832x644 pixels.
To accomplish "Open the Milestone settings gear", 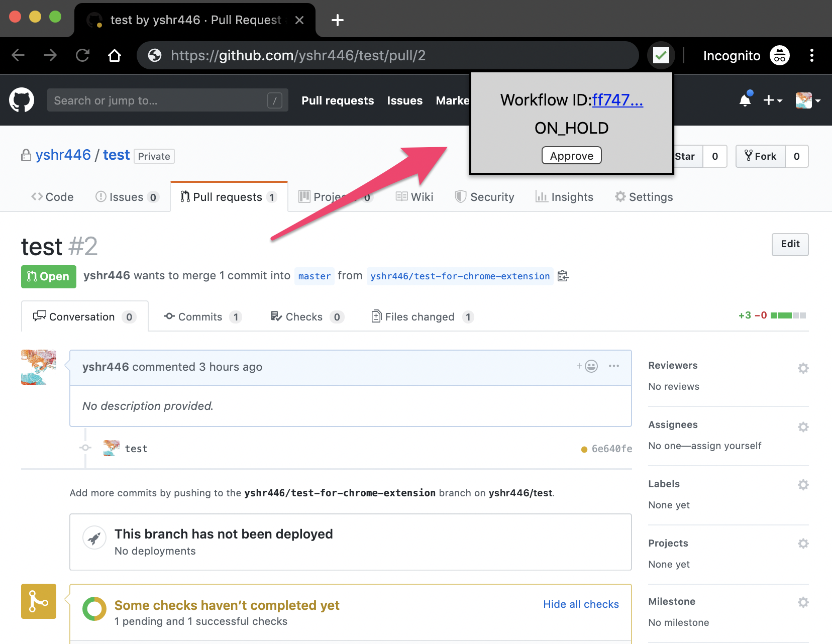I will [x=803, y=602].
